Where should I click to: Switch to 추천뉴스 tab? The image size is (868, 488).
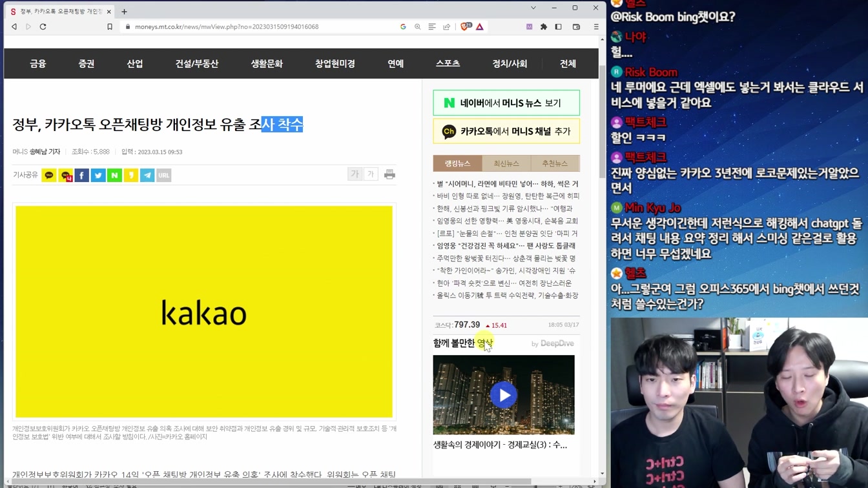click(555, 163)
